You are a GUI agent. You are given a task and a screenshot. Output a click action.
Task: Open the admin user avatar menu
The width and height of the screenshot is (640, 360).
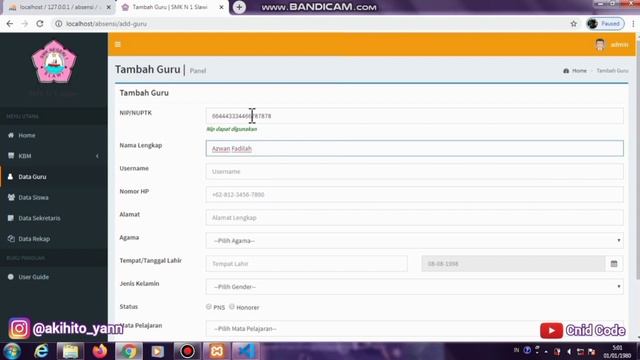[611, 44]
